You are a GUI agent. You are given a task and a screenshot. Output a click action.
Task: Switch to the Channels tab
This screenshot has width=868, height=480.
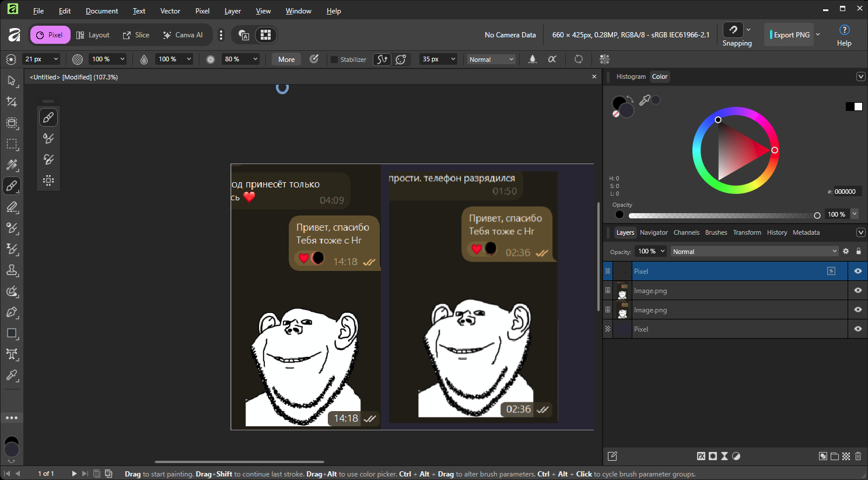[x=686, y=232]
